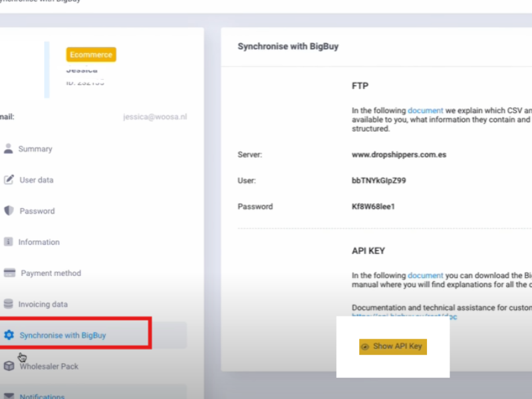Click the 'User:' label
532x399 pixels.
coord(247,180)
